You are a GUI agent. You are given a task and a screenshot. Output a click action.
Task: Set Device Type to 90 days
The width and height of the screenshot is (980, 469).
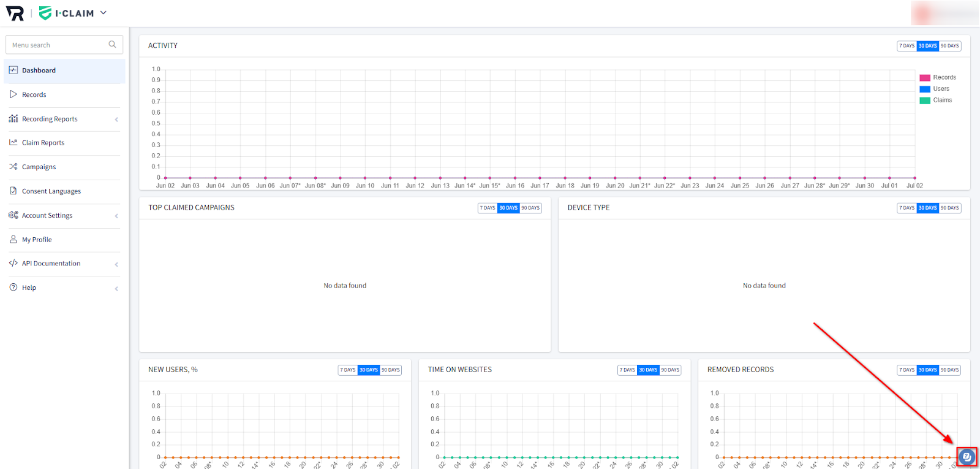click(x=950, y=208)
